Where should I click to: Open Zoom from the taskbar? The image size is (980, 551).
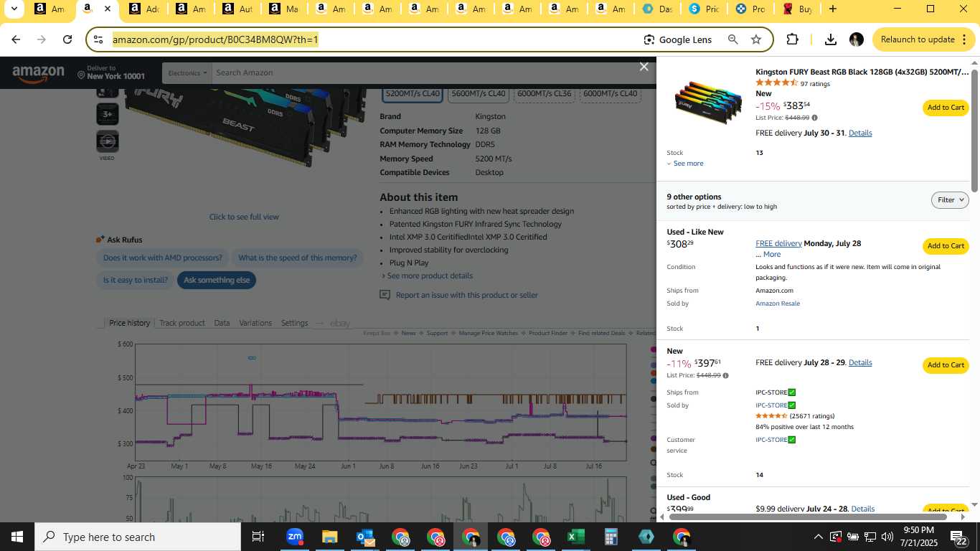click(294, 536)
